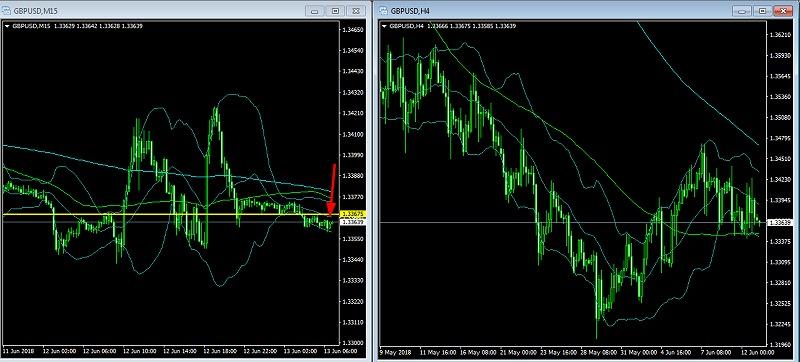Close the GBPUSD,H4 chart window
Image resolution: width=800 pixels, height=362 pixels.
coord(783,11)
